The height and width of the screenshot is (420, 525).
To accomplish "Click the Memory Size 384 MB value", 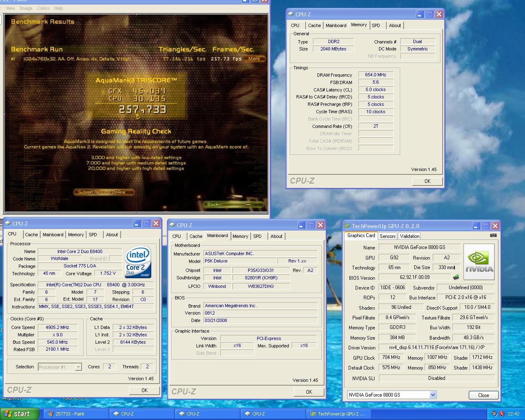I will click(x=397, y=338).
